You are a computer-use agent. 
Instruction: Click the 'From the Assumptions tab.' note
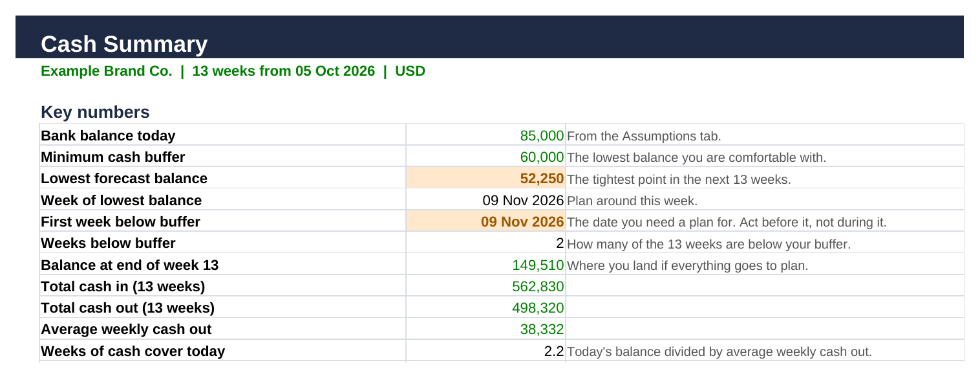[644, 137]
